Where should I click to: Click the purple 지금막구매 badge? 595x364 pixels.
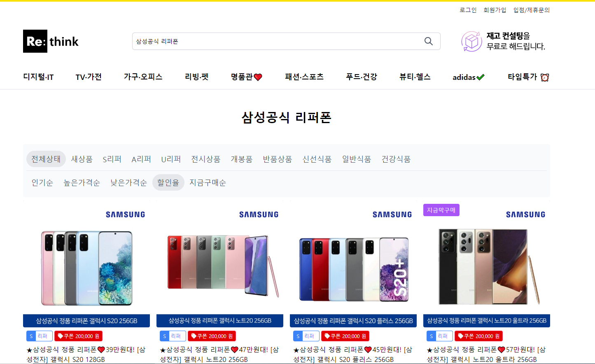(441, 210)
